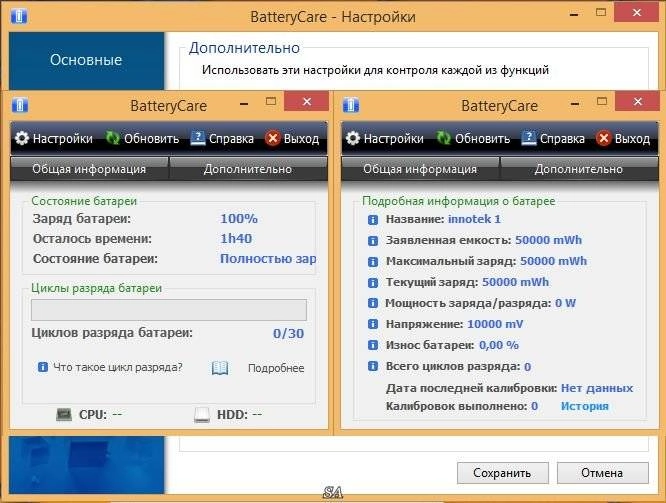This screenshot has width=666, height=503.
Task: Open calibration История link
Action: (x=584, y=406)
